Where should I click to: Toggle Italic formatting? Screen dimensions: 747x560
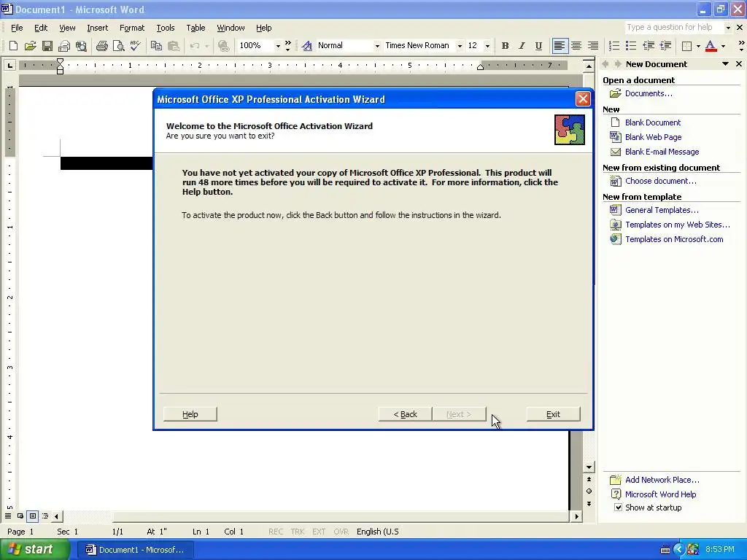click(522, 46)
